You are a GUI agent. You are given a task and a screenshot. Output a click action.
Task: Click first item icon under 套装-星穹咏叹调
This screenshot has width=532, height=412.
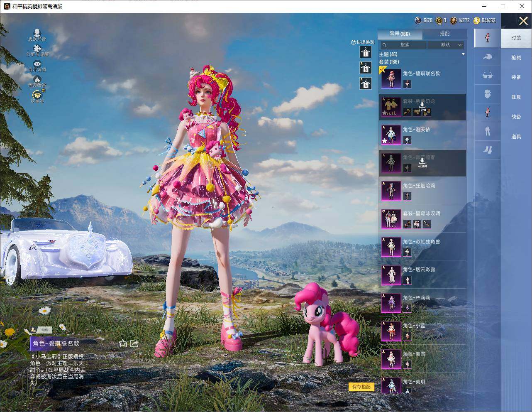pos(407,224)
